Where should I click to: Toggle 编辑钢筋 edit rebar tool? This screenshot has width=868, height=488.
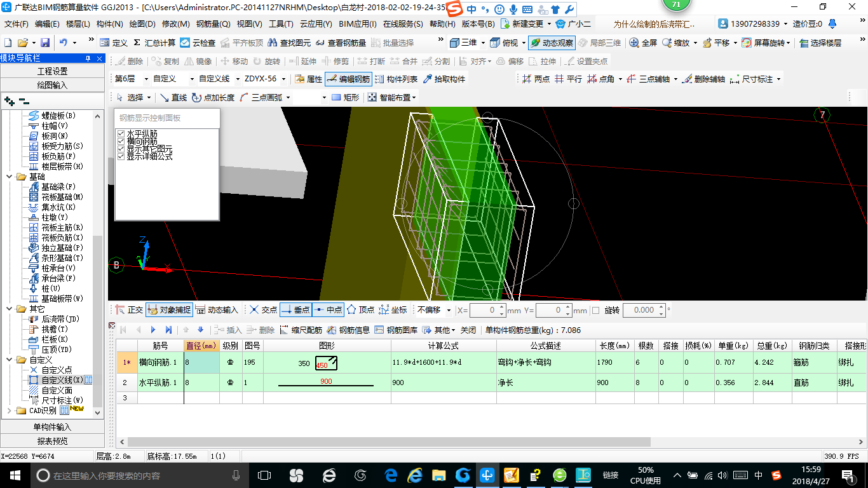348,79
